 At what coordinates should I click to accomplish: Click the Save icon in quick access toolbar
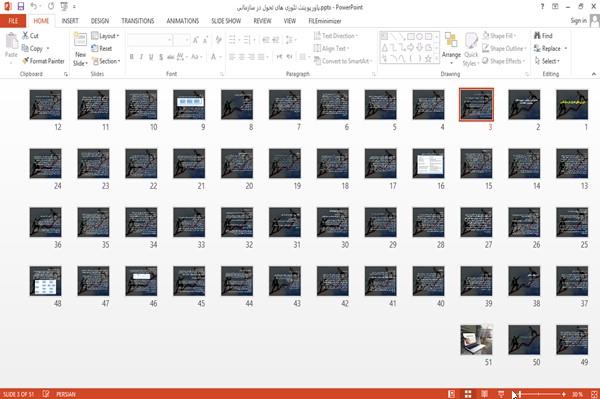pyautogui.click(x=21, y=7)
